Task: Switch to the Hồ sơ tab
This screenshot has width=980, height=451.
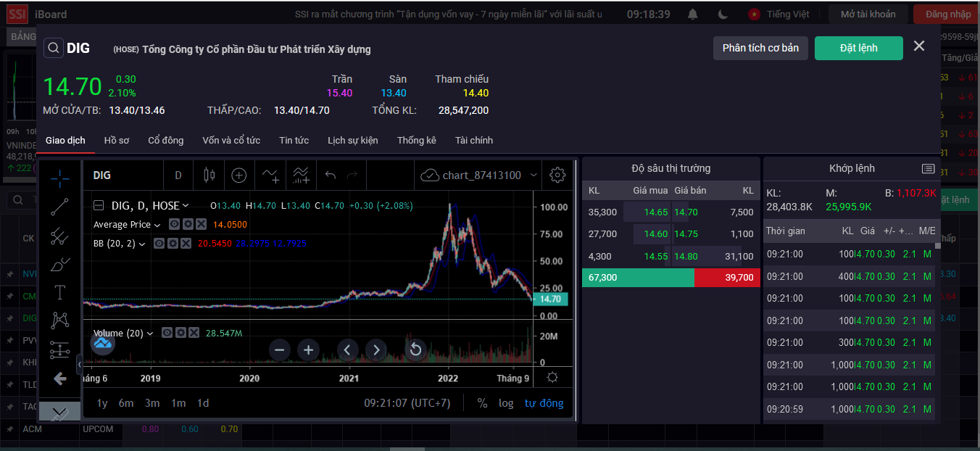Action: 117,140
